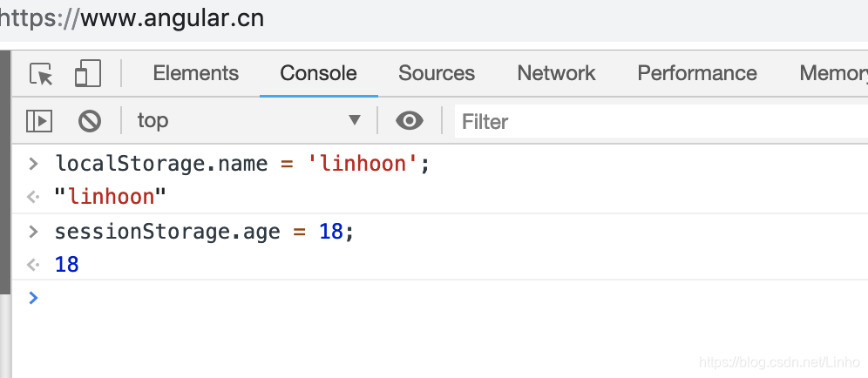Toggle the device toolbar icon
Image resolution: width=868 pixels, height=378 pixels.
88,74
